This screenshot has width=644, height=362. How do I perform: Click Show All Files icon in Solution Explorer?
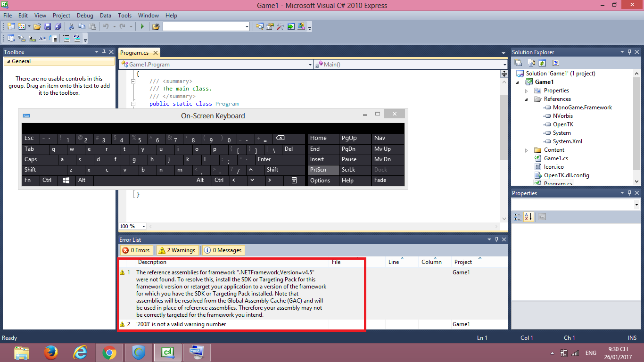[x=532, y=63]
